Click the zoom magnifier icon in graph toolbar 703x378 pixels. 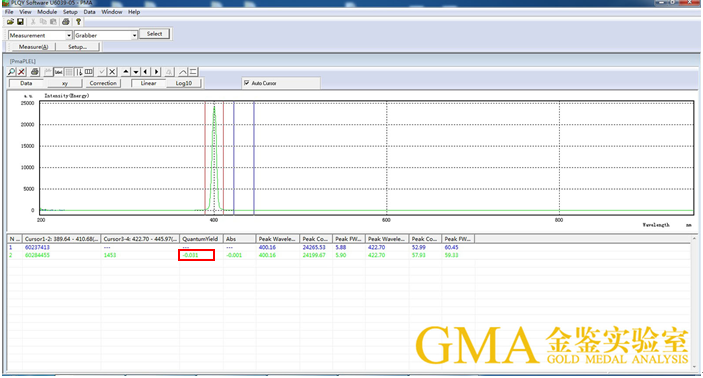11,72
